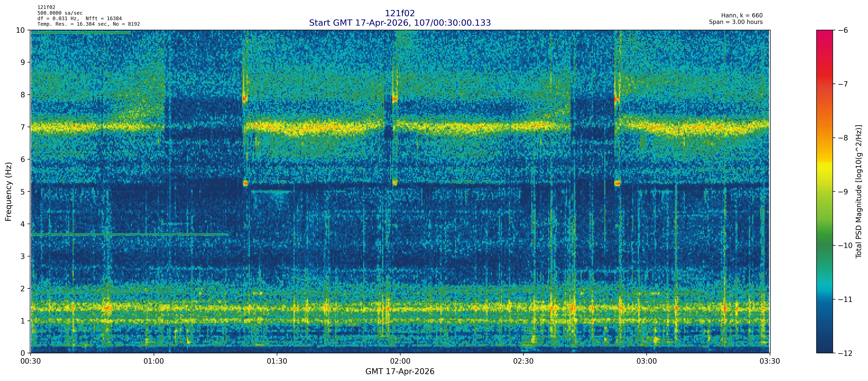Click the 01:30 time axis tick label
The width and height of the screenshot is (868, 381).
point(277,362)
